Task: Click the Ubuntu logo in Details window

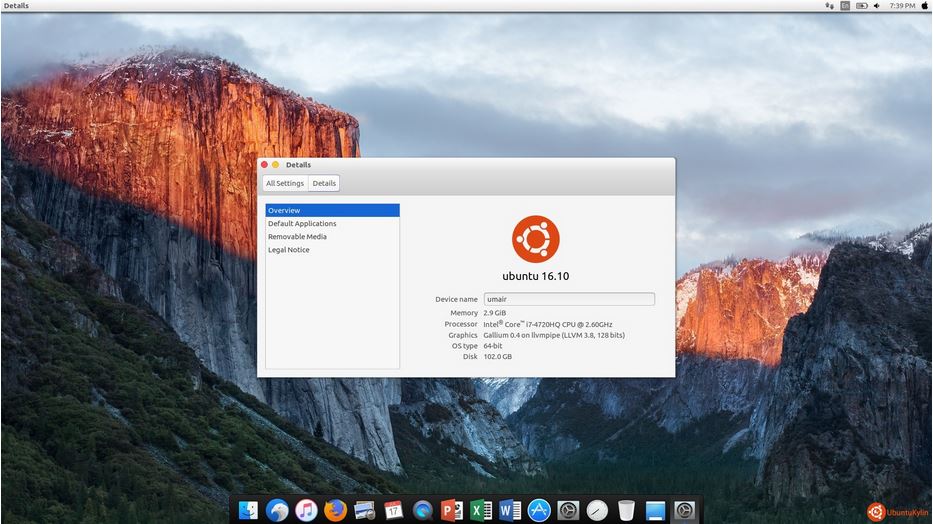Action: coord(536,239)
